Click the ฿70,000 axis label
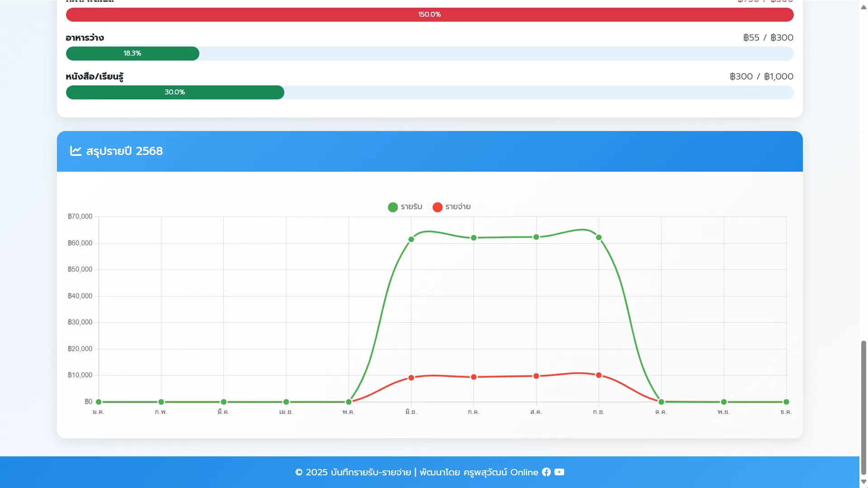Image resolution: width=868 pixels, height=488 pixels. coord(80,216)
